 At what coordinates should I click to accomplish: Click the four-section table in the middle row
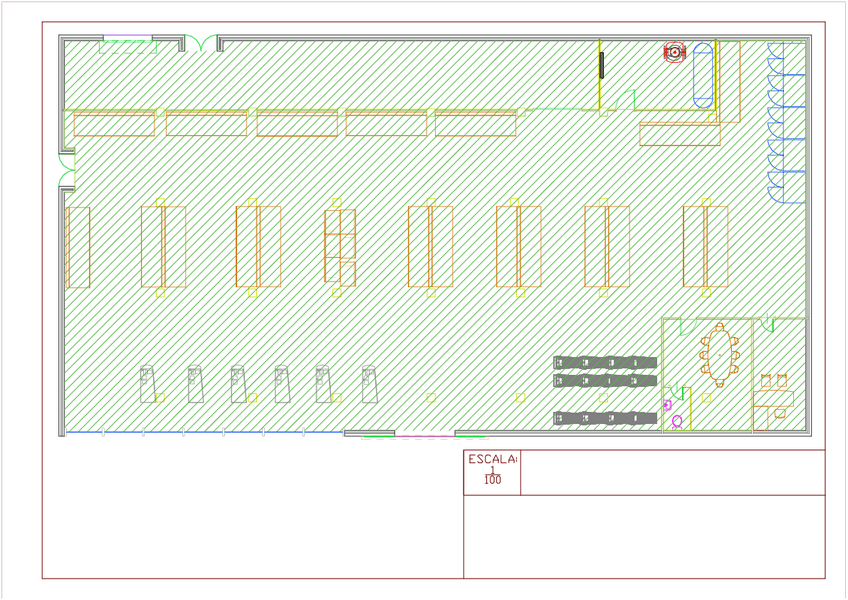point(340,247)
